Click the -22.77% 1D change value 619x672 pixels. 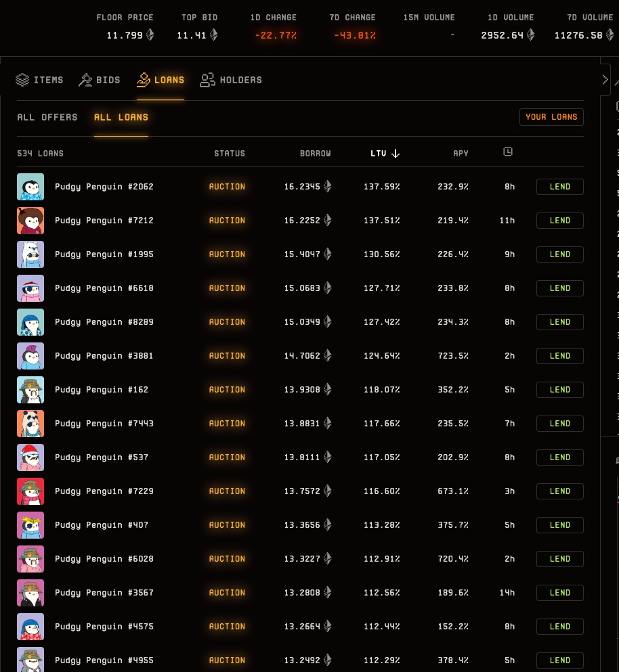coord(276,35)
